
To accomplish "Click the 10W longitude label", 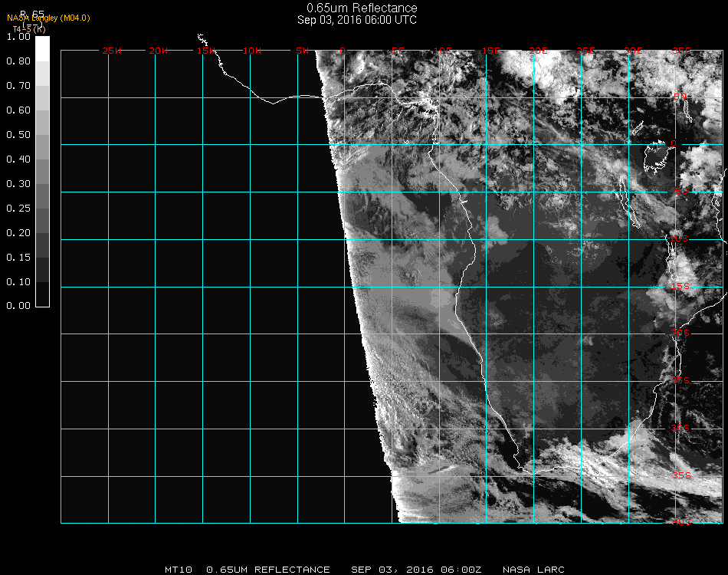I will coord(252,51).
